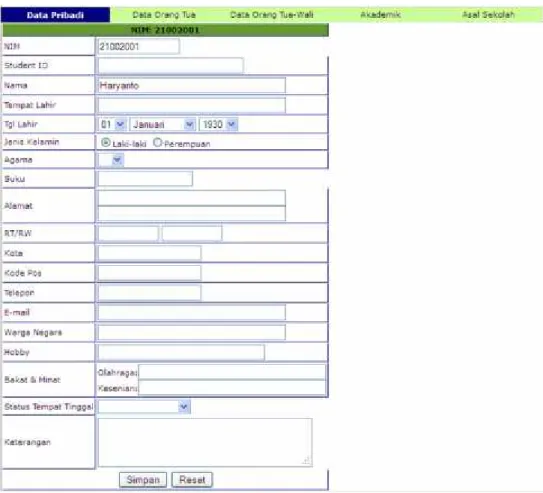The width and height of the screenshot is (543, 493).
Task: Click the first Alamat line field
Action: point(192,198)
